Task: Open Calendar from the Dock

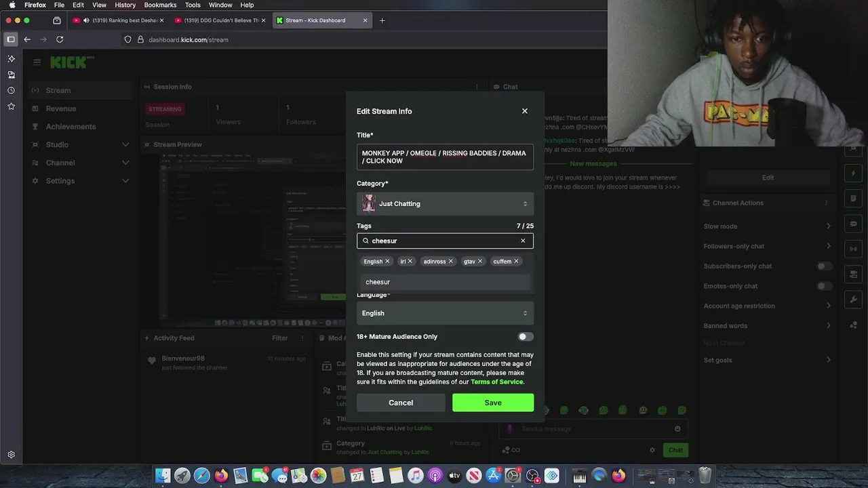Action: [x=357, y=476]
